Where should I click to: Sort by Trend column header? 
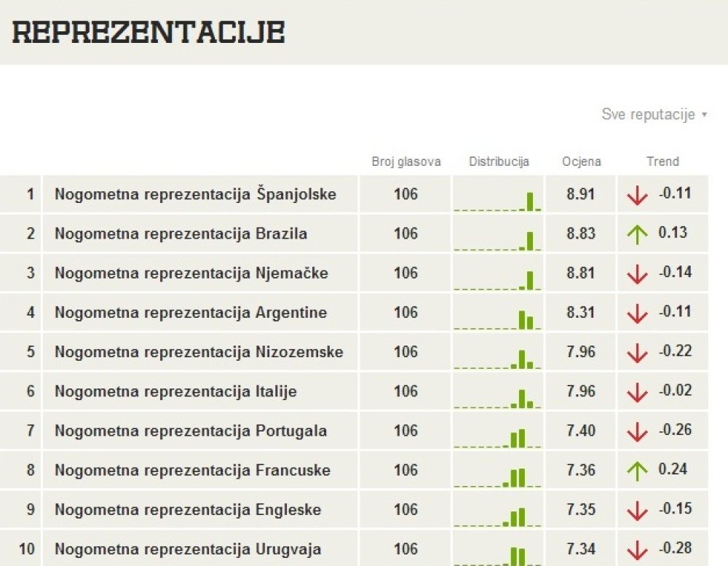662,162
